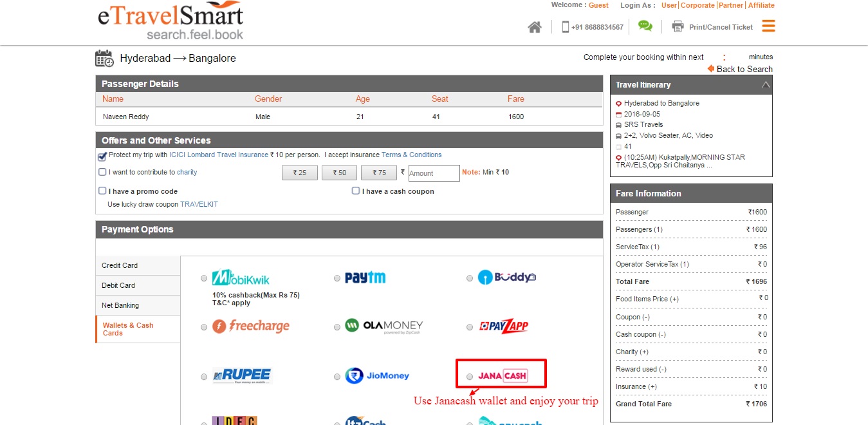This screenshot has height=425, width=868.
Task: Open Print/Cancel Ticket link
Action: coord(721,27)
